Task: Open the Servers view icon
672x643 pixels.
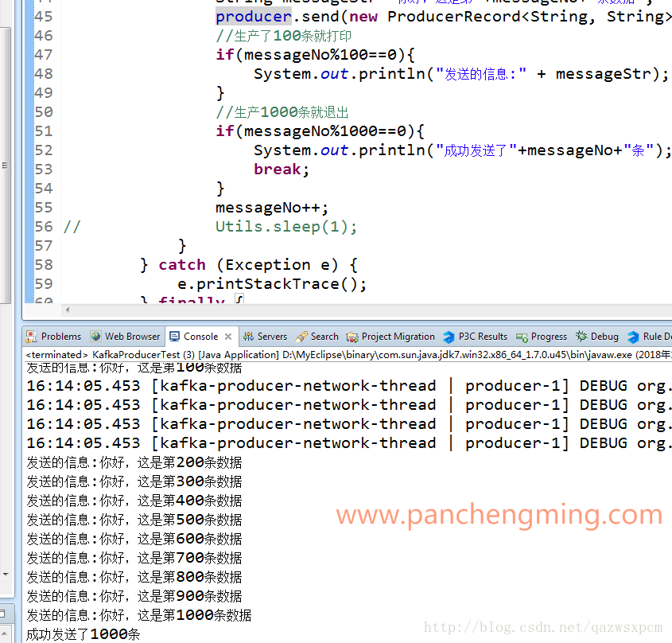Action: coord(249,337)
